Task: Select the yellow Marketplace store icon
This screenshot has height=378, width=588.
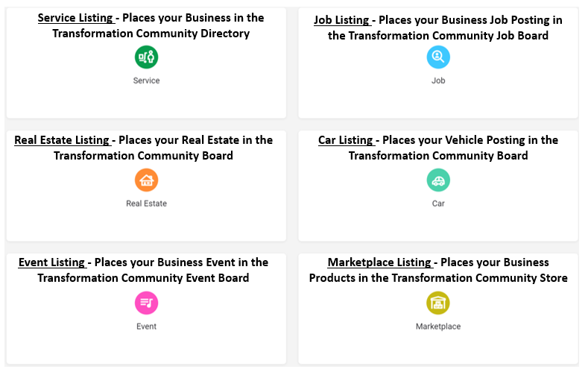Action: click(x=438, y=303)
